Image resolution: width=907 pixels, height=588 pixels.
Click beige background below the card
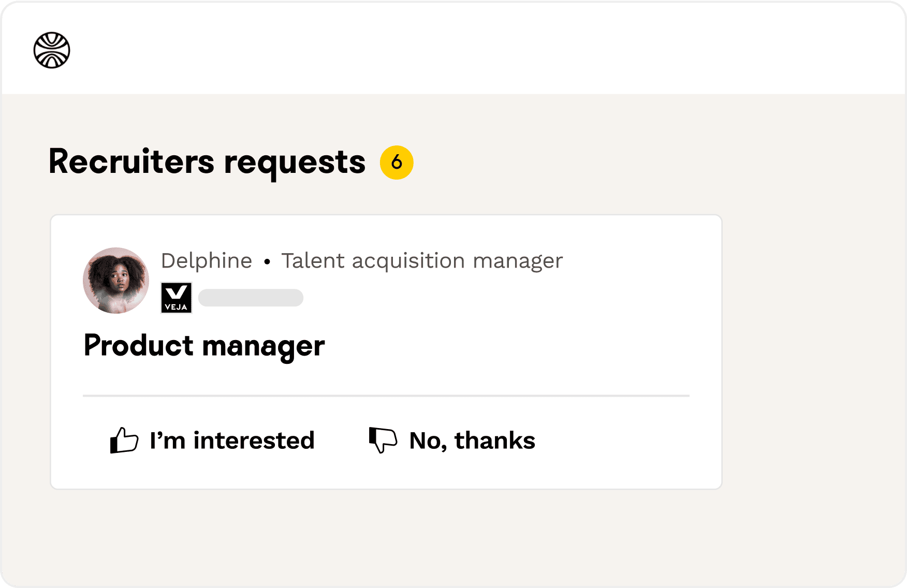tap(386, 538)
